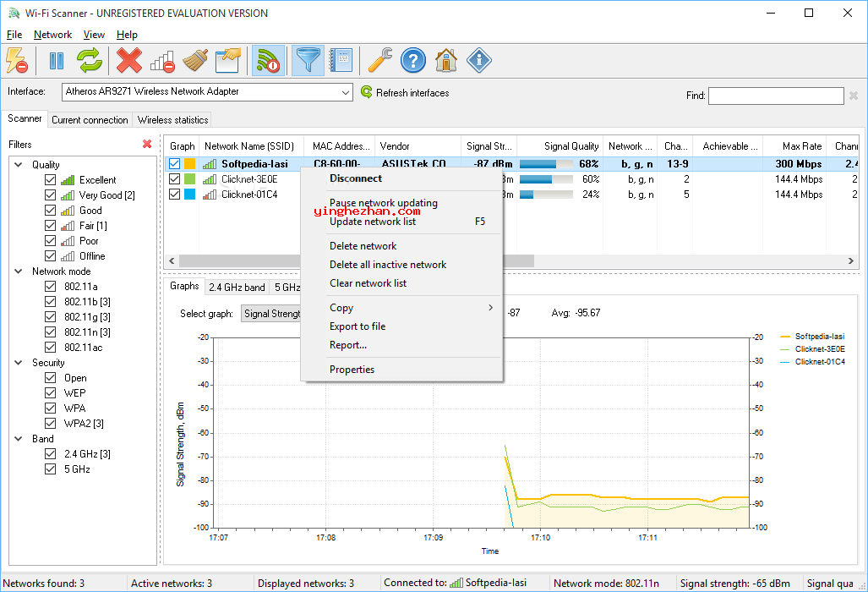Viewport: 868px width, 592px height.
Task: Click the Fair quality signal bars icon
Action: pos(68,226)
